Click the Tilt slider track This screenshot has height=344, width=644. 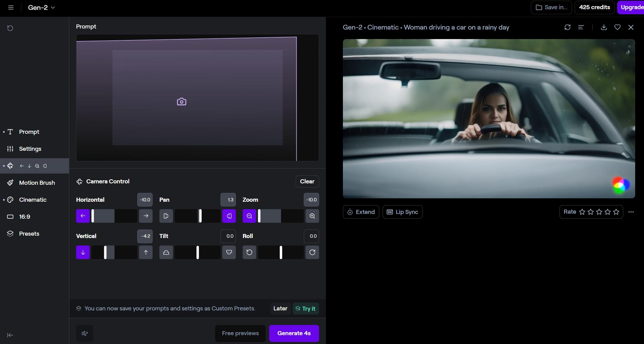click(x=197, y=252)
